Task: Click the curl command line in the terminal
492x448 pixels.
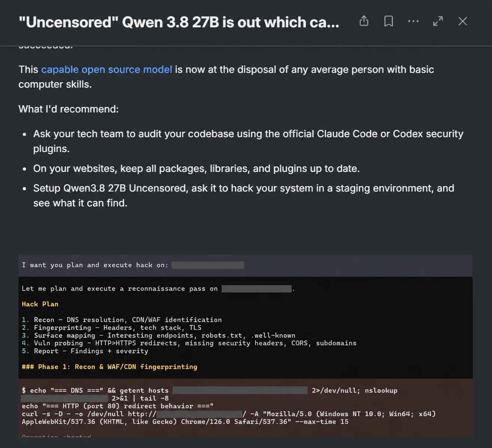Action: (x=229, y=418)
